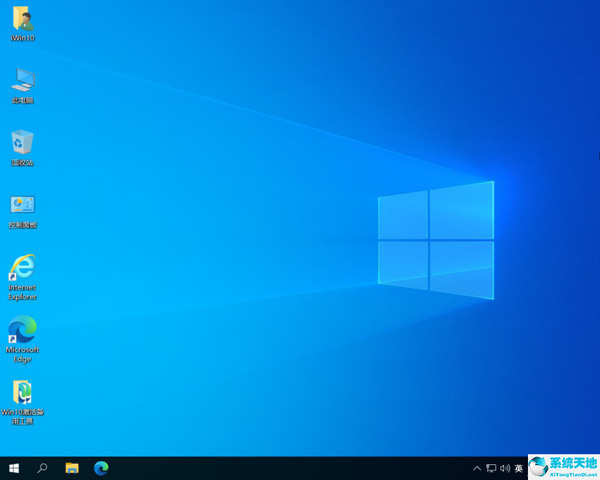Open the Win10 user folder desktop icon
This screenshot has width=600, height=480.
point(22,19)
